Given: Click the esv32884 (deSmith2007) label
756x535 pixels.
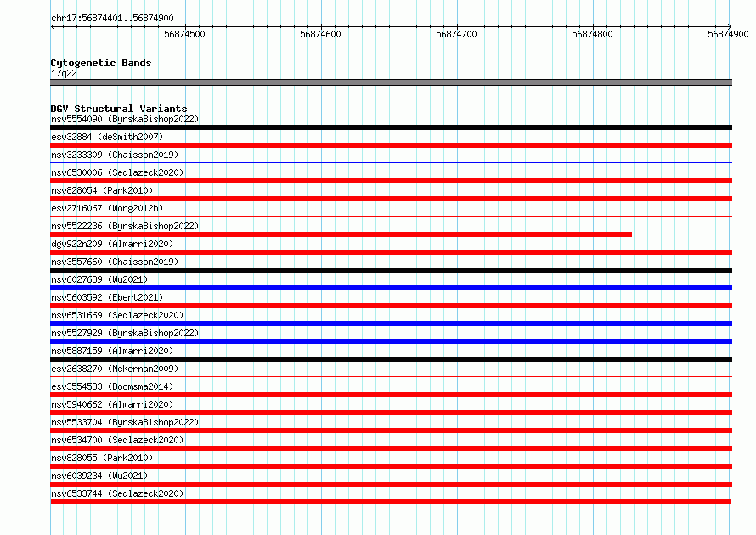Looking at the screenshot, I should click(107, 137).
